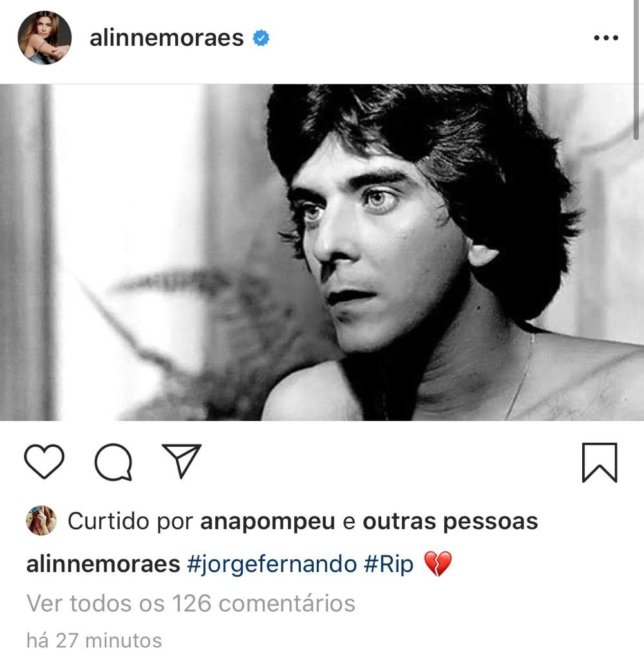The image size is (644, 659).
Task: Open comments via the speech bubble icon
Action: click(x=113, y=462)
